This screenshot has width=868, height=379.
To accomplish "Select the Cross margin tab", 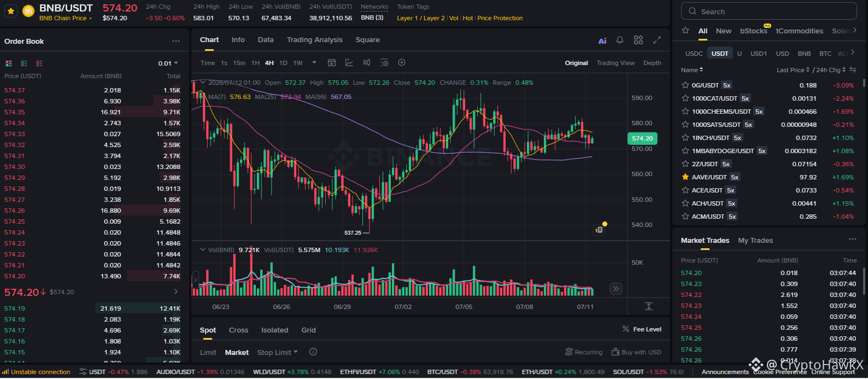I will tap(238, 330).
